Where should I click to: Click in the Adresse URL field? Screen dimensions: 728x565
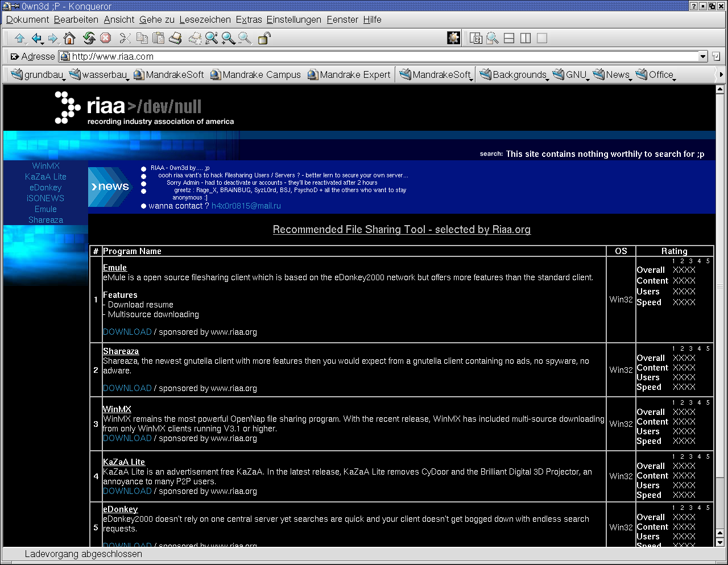(378, 56)
